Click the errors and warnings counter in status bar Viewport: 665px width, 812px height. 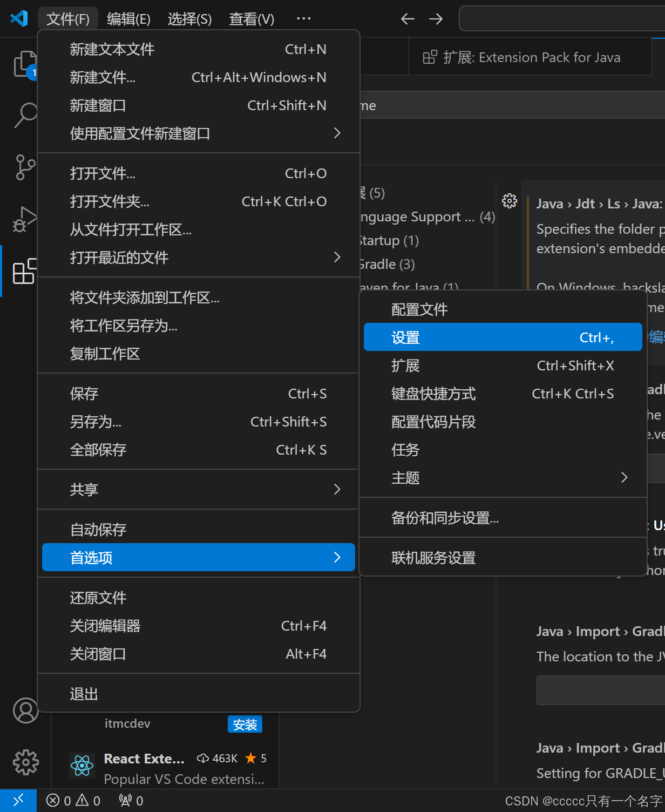click(73, 801)
